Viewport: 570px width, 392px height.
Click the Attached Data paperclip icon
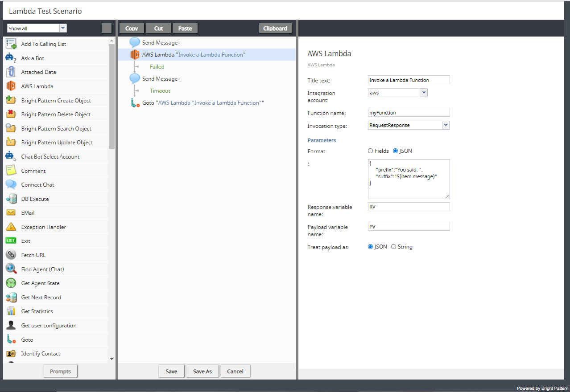pos(11,72)
